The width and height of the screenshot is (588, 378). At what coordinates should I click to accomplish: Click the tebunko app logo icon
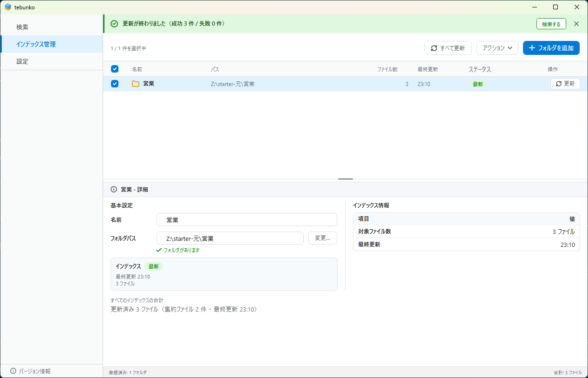(x=8, y=7)
